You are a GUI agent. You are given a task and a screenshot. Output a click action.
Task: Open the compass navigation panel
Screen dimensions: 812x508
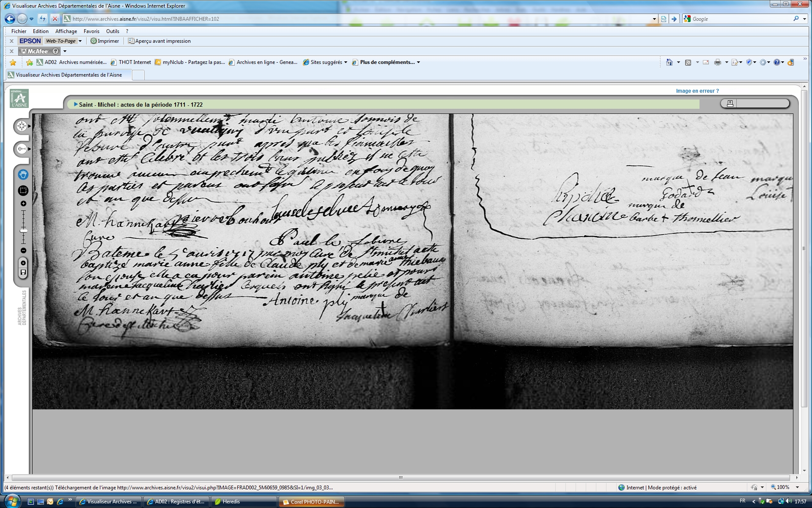click(22, 126)
